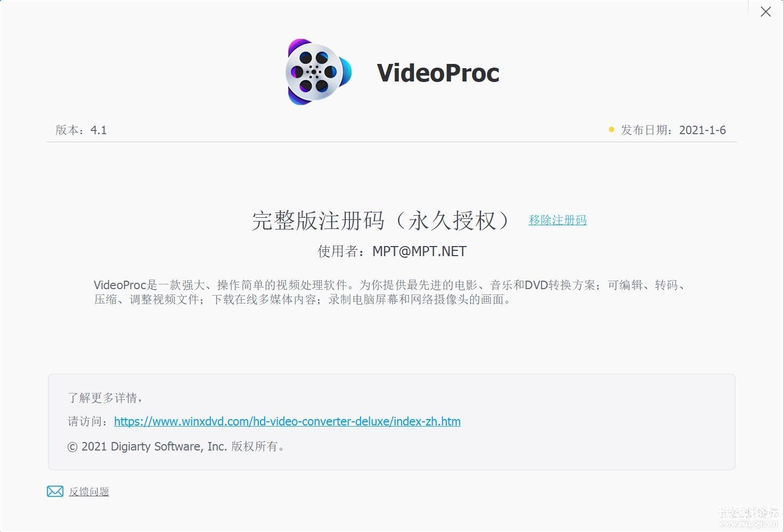This screenshot has height=532, width=783.
Task: Click the forum watermark in the corner
Action: click(x=748, y=517)
